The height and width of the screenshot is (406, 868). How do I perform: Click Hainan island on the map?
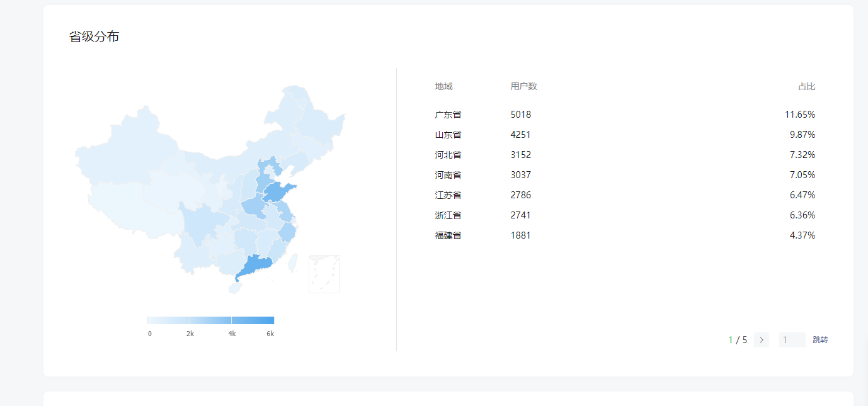tap(234, 288)
